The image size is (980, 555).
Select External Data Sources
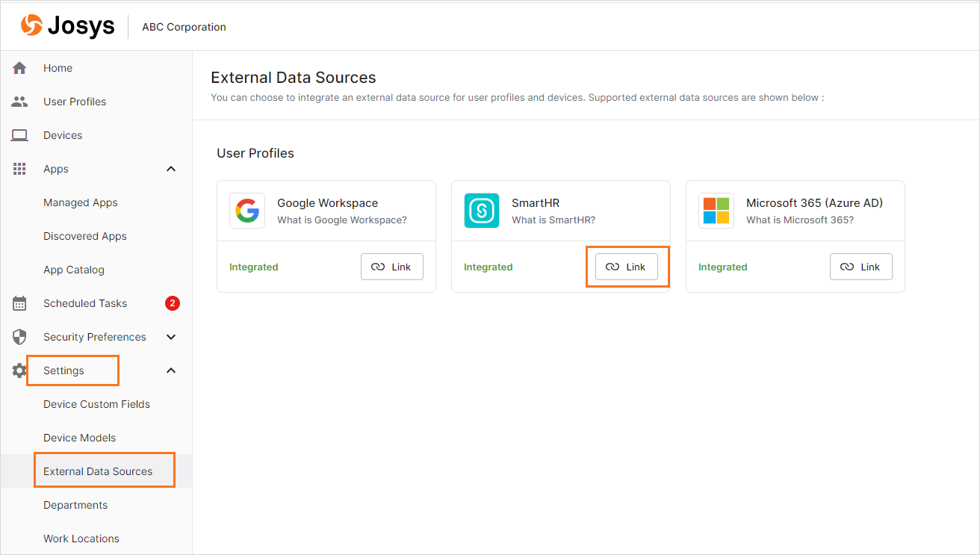pos(98,471)
